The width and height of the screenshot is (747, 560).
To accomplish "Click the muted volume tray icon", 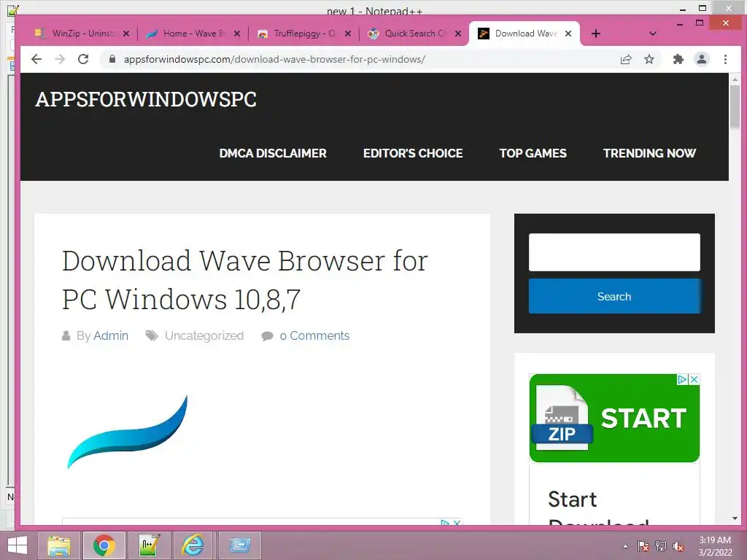I will (678, 546).
